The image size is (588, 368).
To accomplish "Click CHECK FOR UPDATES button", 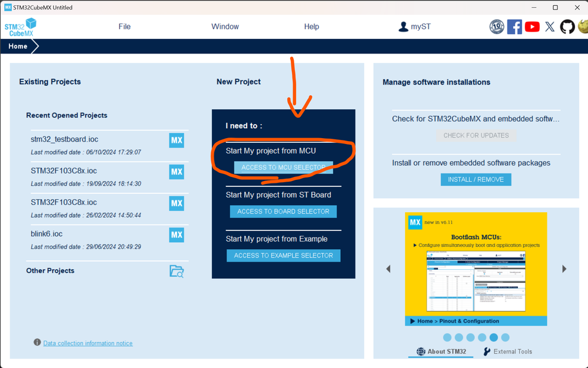I will pyautogui.click(x=476, y=136).
